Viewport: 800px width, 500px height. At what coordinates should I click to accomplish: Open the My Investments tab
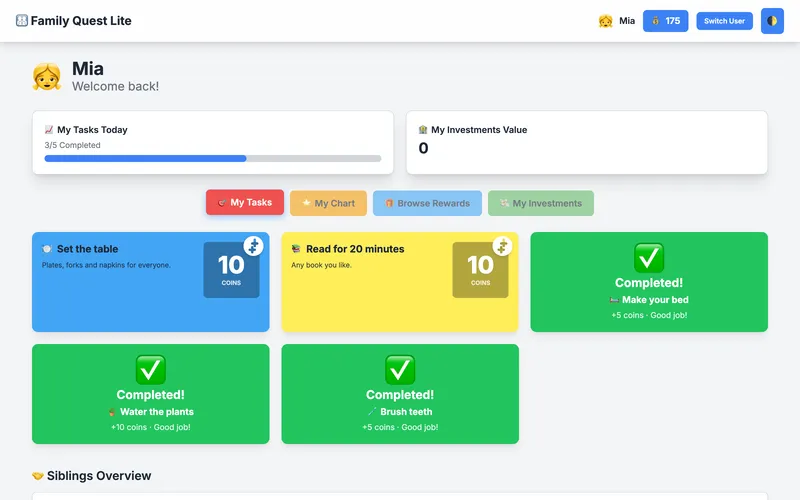(x=541, y=203)
